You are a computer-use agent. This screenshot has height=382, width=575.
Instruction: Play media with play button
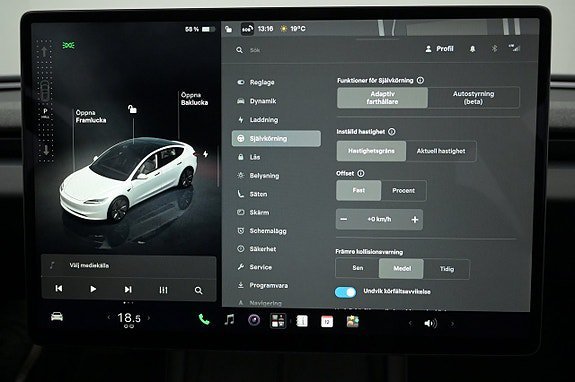(x=93, y=289)
